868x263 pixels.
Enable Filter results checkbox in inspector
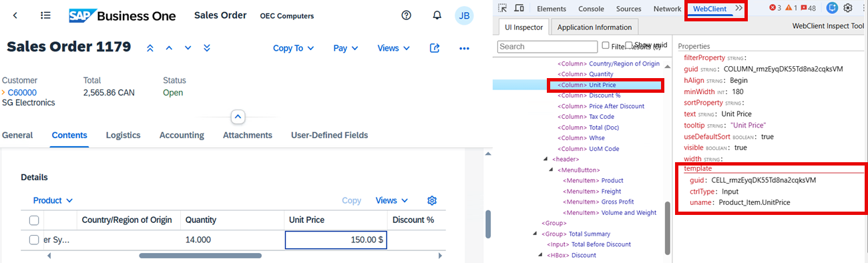tap(606, 45)
